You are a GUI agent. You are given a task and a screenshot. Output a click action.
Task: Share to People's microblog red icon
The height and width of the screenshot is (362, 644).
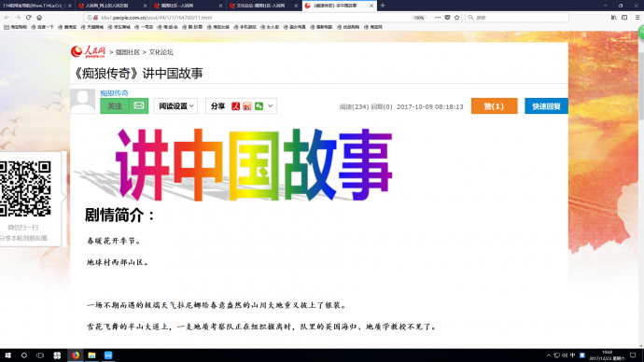(235, 106)
